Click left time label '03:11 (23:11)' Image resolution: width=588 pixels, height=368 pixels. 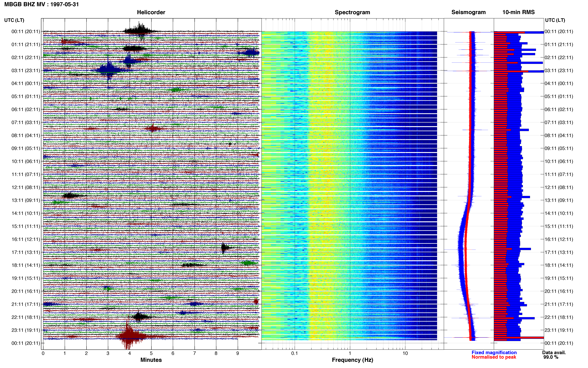[x=26, y=71]
